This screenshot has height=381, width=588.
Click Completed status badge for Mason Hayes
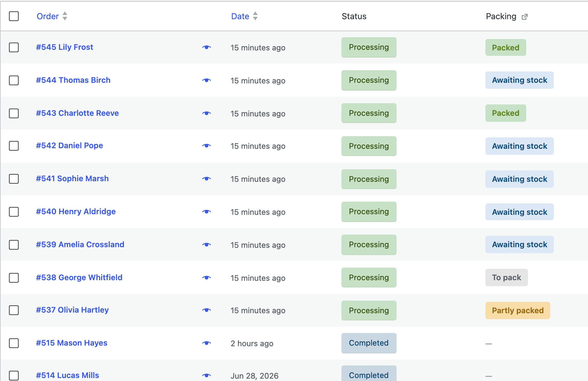pos(369,343)
